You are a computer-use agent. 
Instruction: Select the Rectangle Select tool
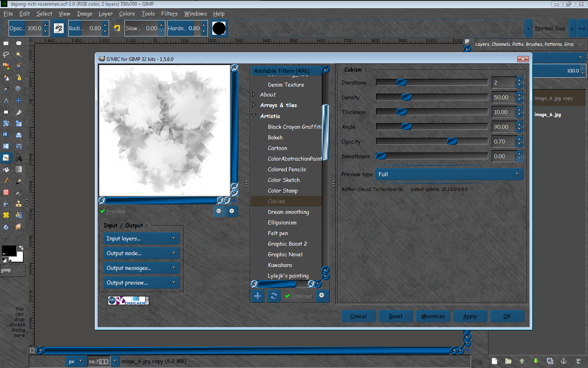pos(6,43)
